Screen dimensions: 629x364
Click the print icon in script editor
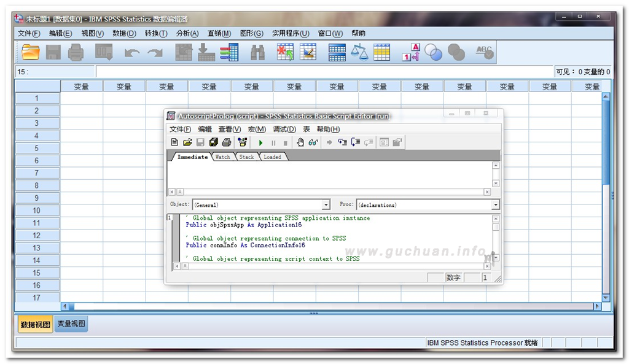[x=226, y=142]
